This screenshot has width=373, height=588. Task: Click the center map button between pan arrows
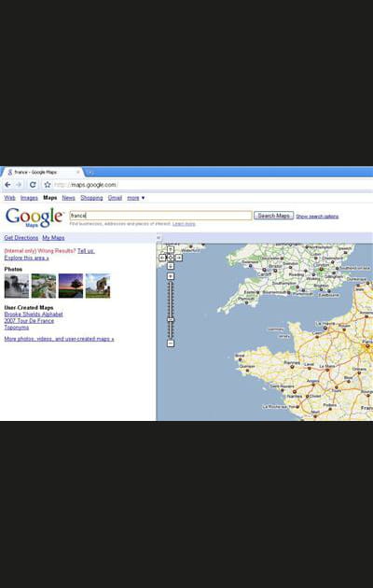171,258
